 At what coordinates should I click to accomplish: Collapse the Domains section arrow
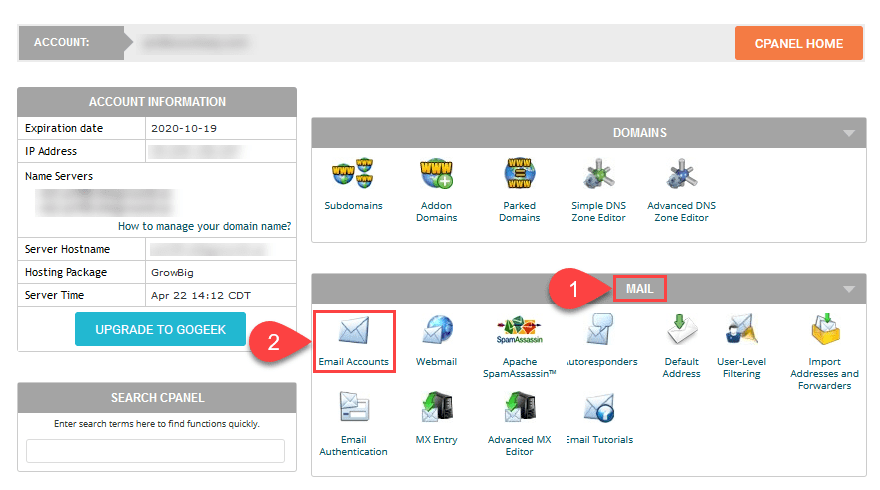849,133
